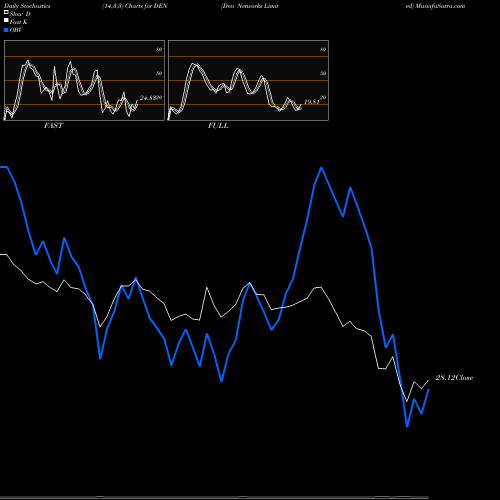Screen dimensions: 500x500
Task: Click the 19.81 value in FULL chart
Action: pyautogui.click(x=312, y=102)
